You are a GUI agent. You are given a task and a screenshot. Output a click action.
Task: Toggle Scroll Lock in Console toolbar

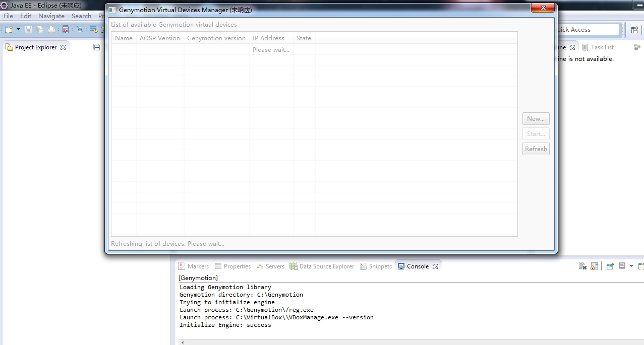pos(595,266)
